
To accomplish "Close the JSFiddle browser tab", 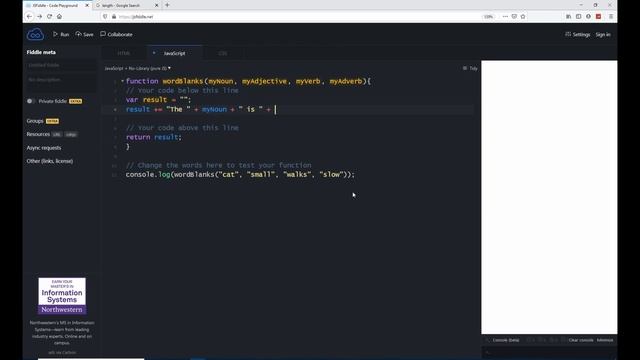I will click(x=87, y=5).
